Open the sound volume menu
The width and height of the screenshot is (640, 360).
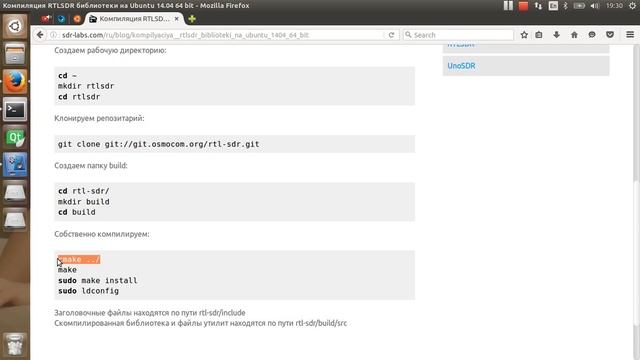pyautogui.click(x=595, y=6)
